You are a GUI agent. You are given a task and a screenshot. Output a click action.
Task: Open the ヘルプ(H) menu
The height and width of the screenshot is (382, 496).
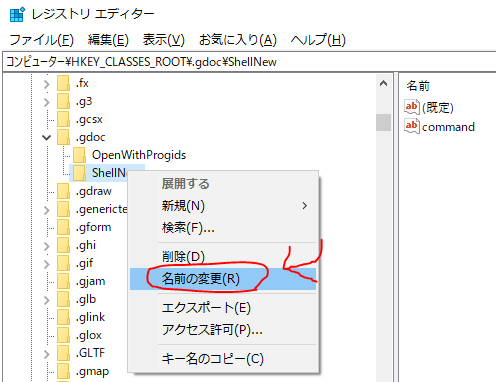[318, 40]
